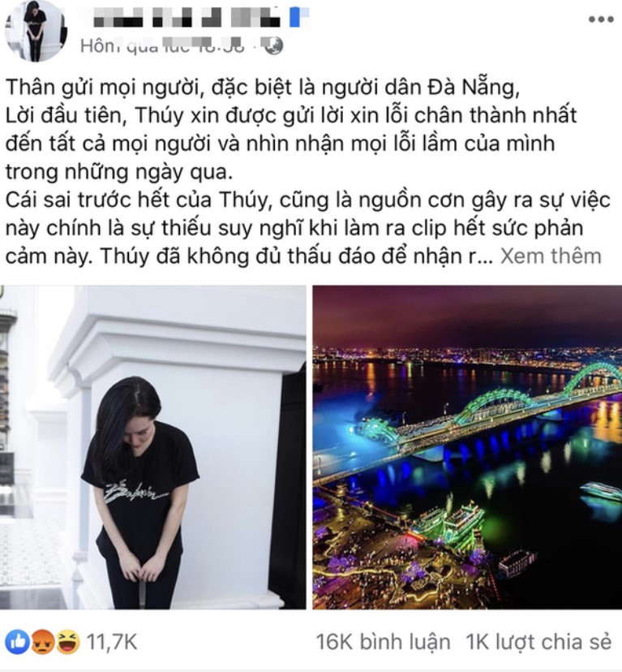This screenshot has width=622, height=672.
Task: Expand the post with Xem thêm
Action: [x=551, y=256]
